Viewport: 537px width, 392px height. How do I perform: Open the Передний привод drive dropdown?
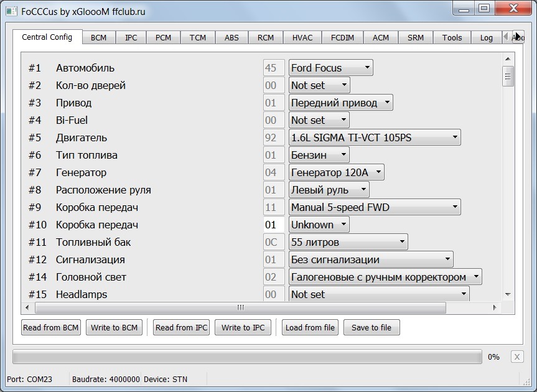tap(341, 103)
